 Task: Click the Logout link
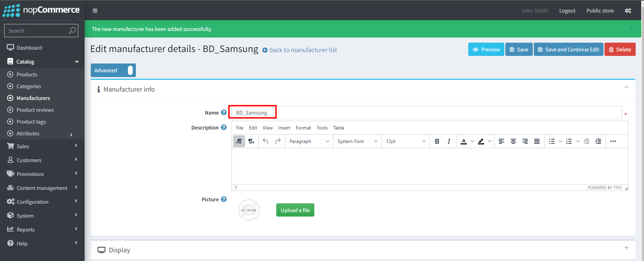567,11
